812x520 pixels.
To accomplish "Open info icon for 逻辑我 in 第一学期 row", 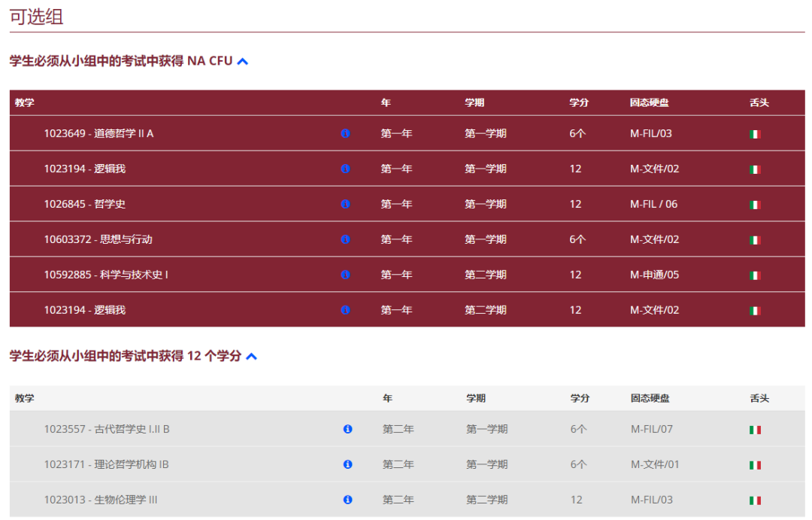I will [345, 169].
